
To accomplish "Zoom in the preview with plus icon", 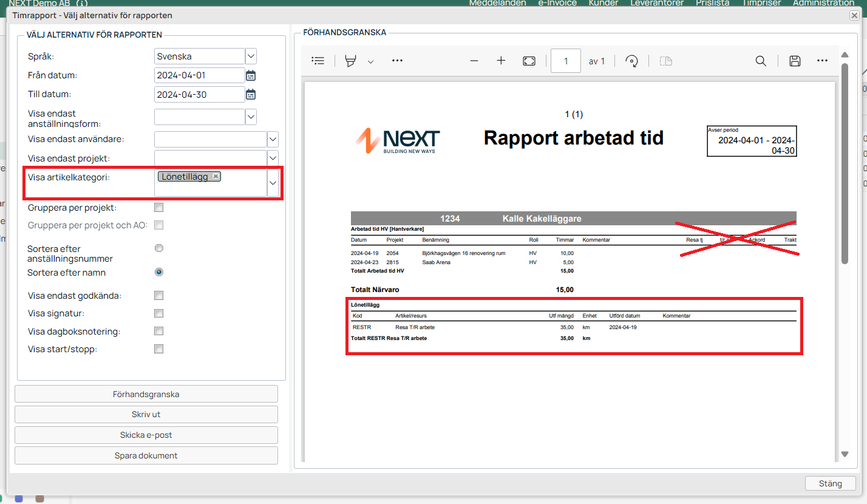I will (501, 61).
